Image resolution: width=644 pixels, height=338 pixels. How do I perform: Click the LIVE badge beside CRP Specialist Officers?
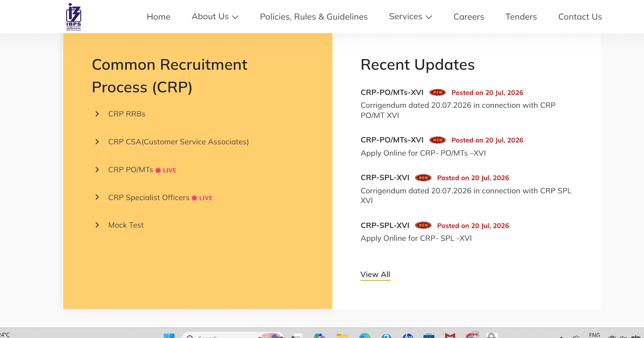202,198
